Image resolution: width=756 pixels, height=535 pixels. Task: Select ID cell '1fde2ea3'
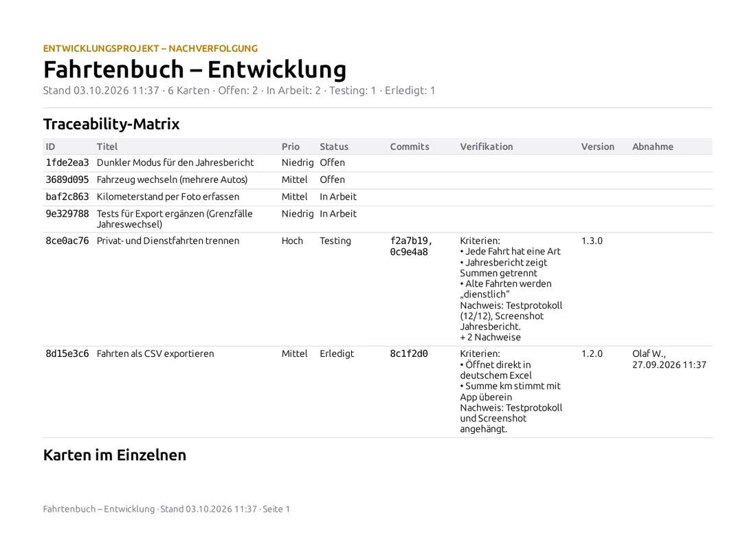pyautogui.click(x=67, y=162)
